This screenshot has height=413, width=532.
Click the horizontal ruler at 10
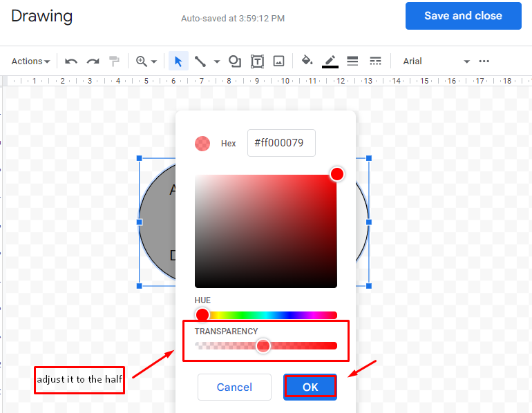285,81
